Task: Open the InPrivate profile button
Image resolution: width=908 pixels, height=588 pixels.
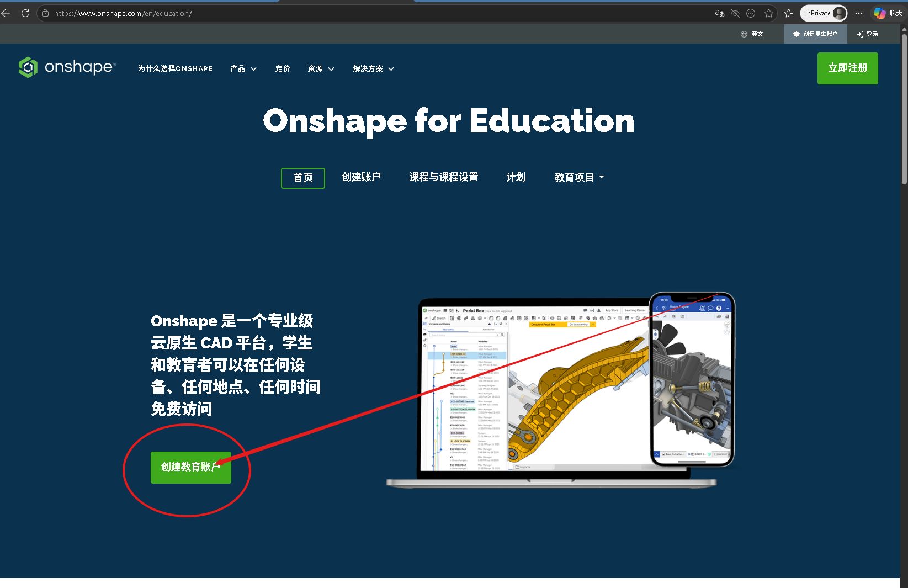Action: pyautogui.click(x=824, y=13)
